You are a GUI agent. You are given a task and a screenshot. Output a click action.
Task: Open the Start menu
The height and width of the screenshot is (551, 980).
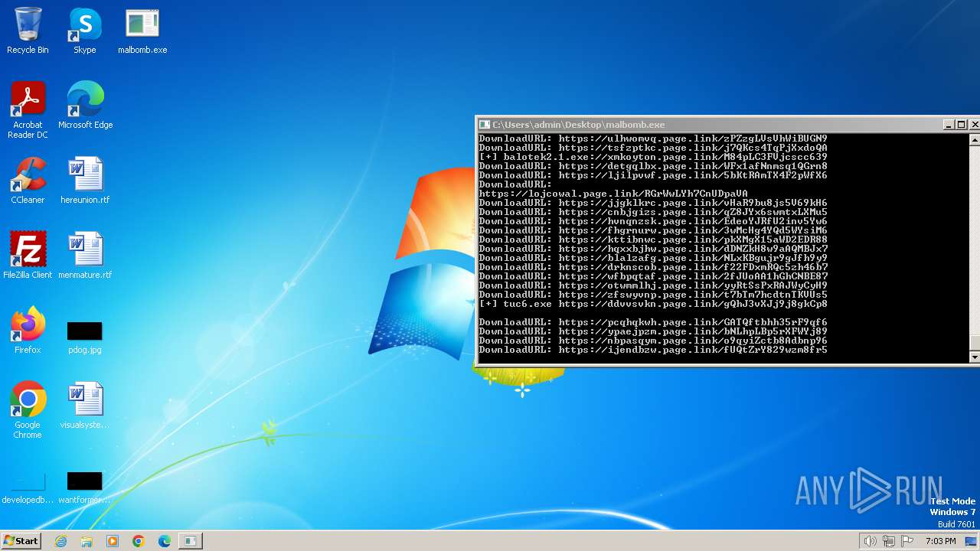(x=21, y=541)
